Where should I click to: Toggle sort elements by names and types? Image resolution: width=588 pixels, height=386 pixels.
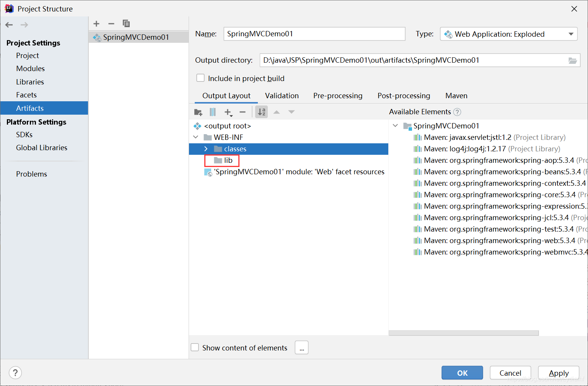click(262, 112)
